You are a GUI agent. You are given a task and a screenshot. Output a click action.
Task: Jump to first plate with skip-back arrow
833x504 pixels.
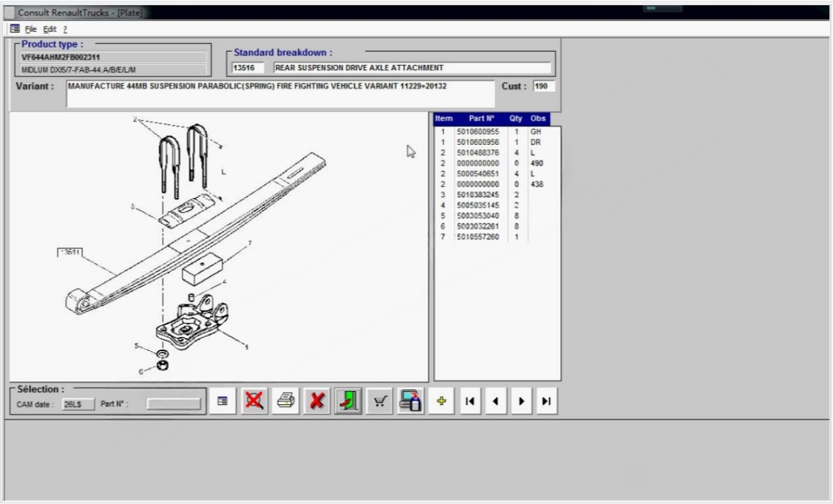(x=469, y=401)
